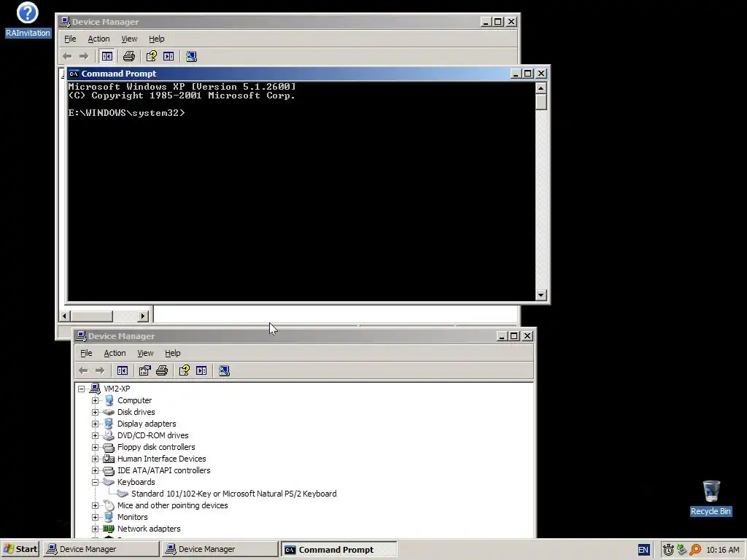Select Network adapters tree item label

(149, 529)
